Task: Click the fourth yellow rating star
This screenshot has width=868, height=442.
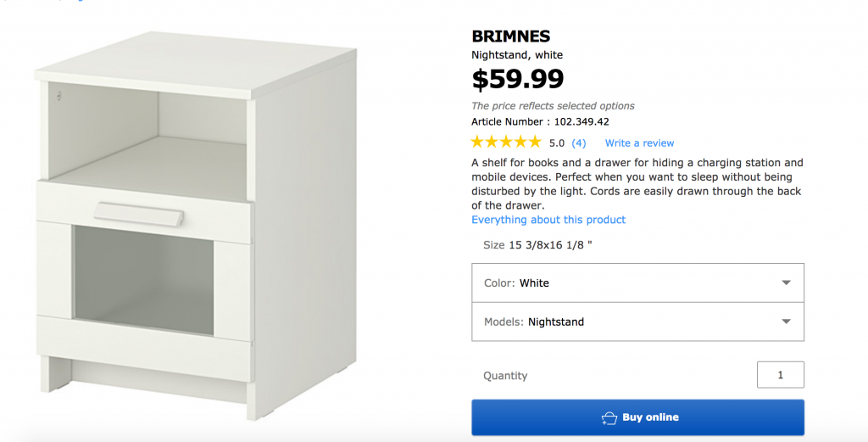Action: coord(520,143)
